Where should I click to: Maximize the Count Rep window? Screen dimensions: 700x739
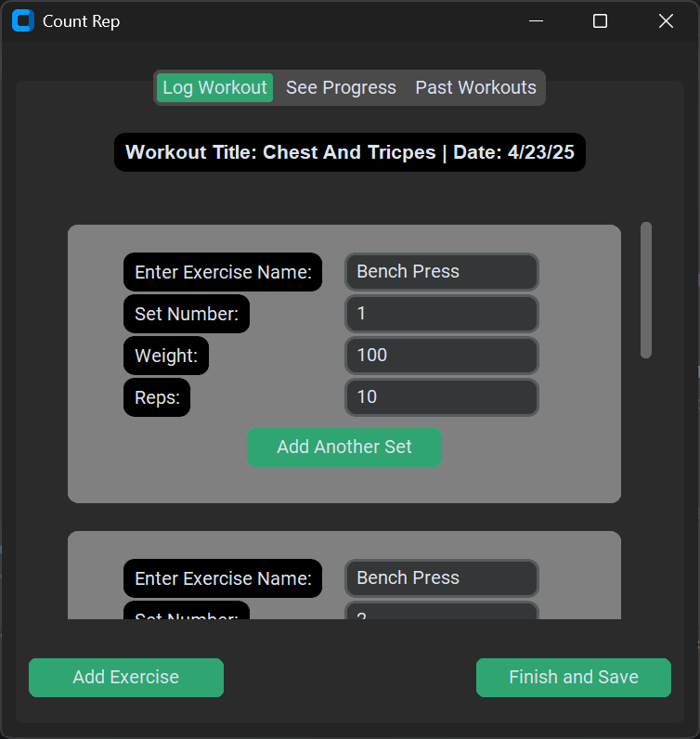tap(600, 20)
